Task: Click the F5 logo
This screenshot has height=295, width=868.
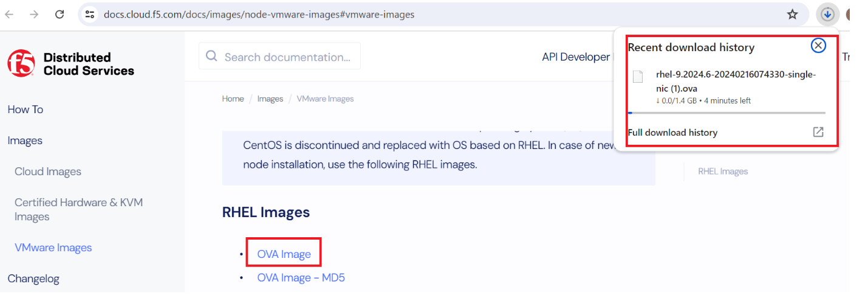Action: coord(21,64)
